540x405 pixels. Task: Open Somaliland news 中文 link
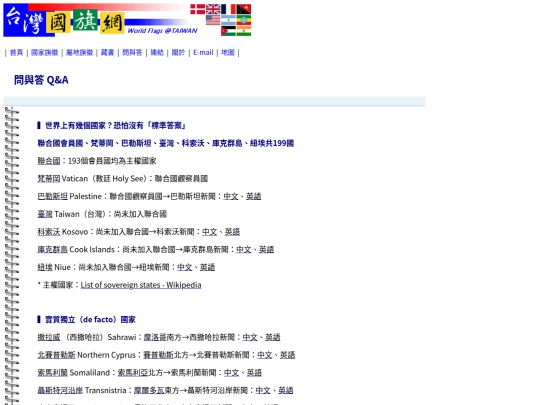click(231, 373)
